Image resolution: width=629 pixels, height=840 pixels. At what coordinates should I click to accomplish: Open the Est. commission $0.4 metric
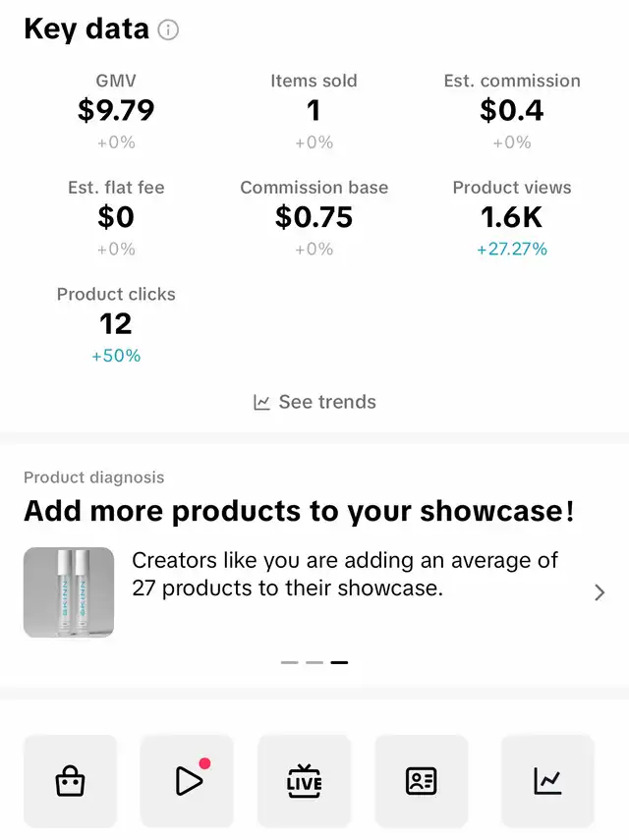click(x=512, y=111)
